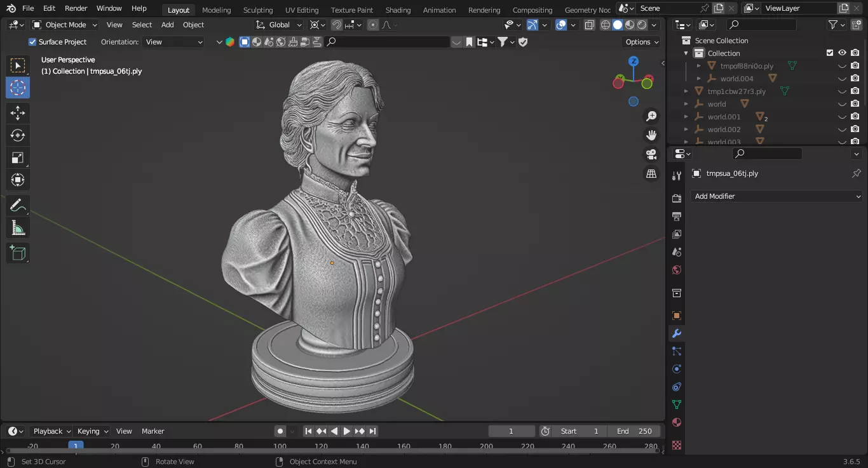Click the new collection icon in outliner
This screenshot has width=868, height=468.
click(x=855, y=25)
